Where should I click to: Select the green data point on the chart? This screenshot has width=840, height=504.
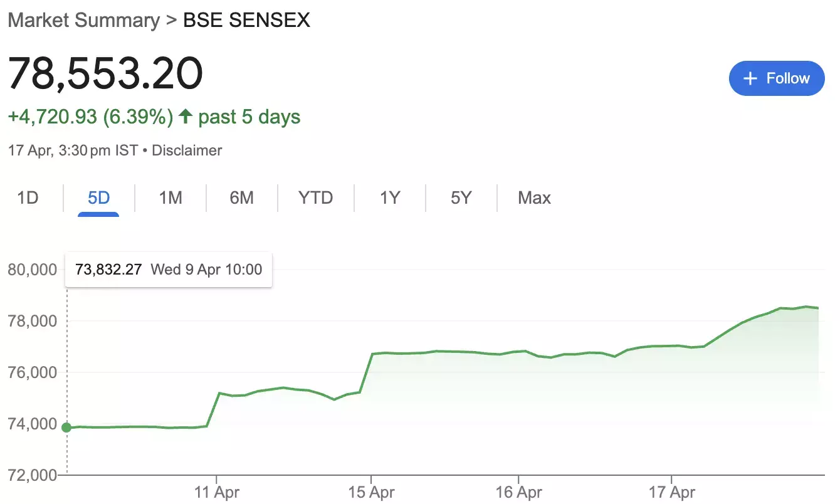tap(66, 427)
